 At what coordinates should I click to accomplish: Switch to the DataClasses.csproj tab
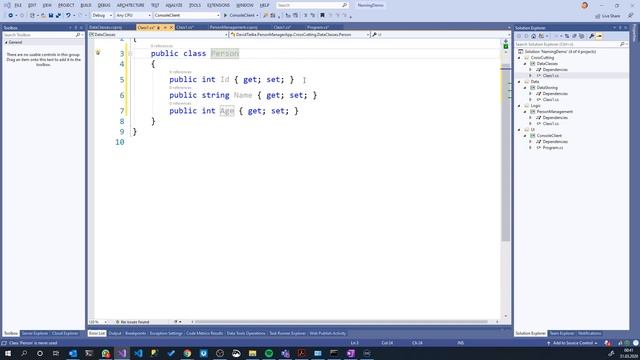coord(105,27)
